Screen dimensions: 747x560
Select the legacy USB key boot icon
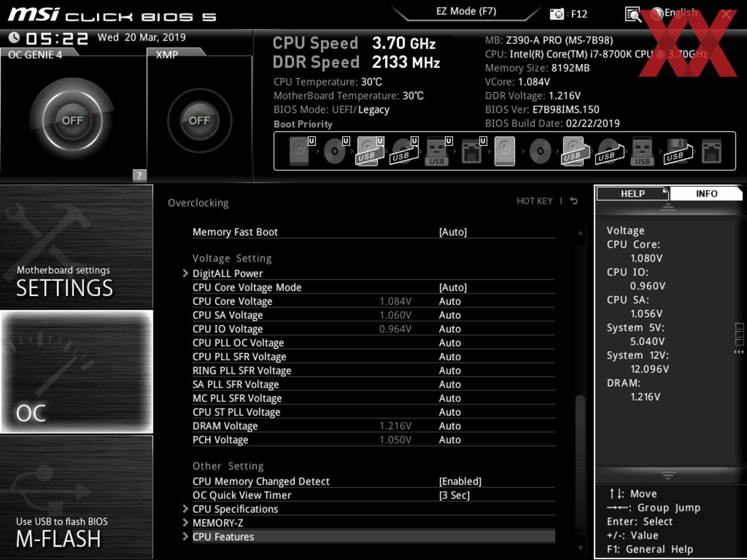click(x=642, y=151)
